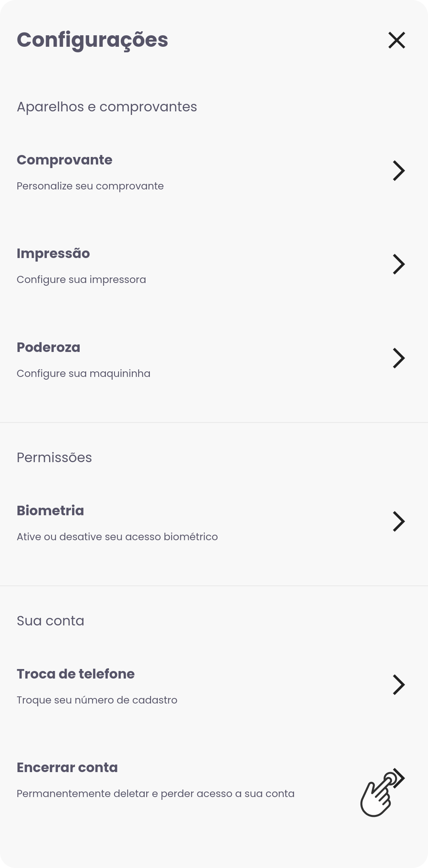Screen dimensions: 428x868
Task: Tap the hand pointer icon beside Encerrar conta
Action: [382, 793]
